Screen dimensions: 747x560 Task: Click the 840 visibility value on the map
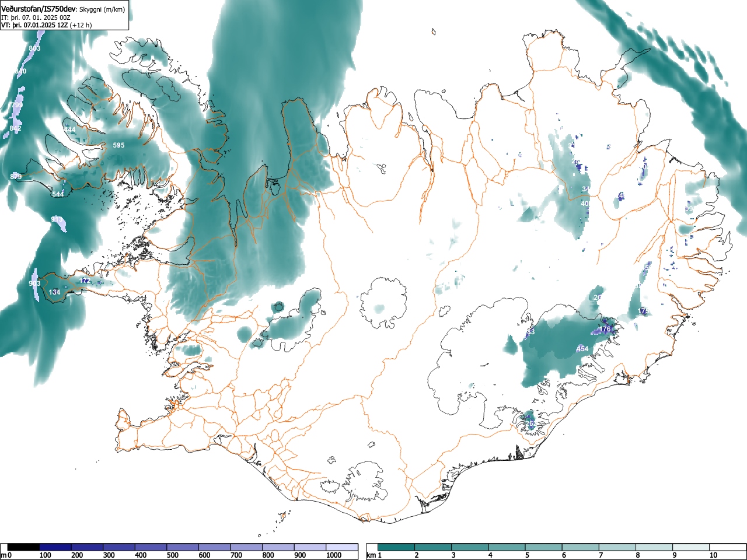click(x=20, y=71)
